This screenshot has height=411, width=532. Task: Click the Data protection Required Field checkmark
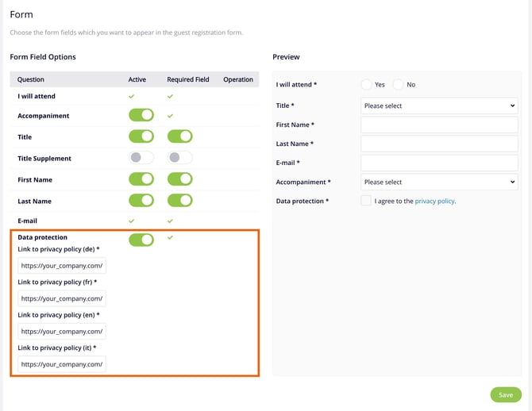tap(170, 237)
